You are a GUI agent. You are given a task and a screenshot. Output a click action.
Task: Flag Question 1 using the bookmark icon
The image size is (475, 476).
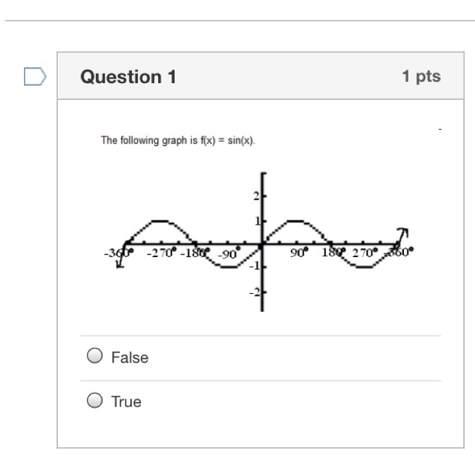tap(35, 77)
